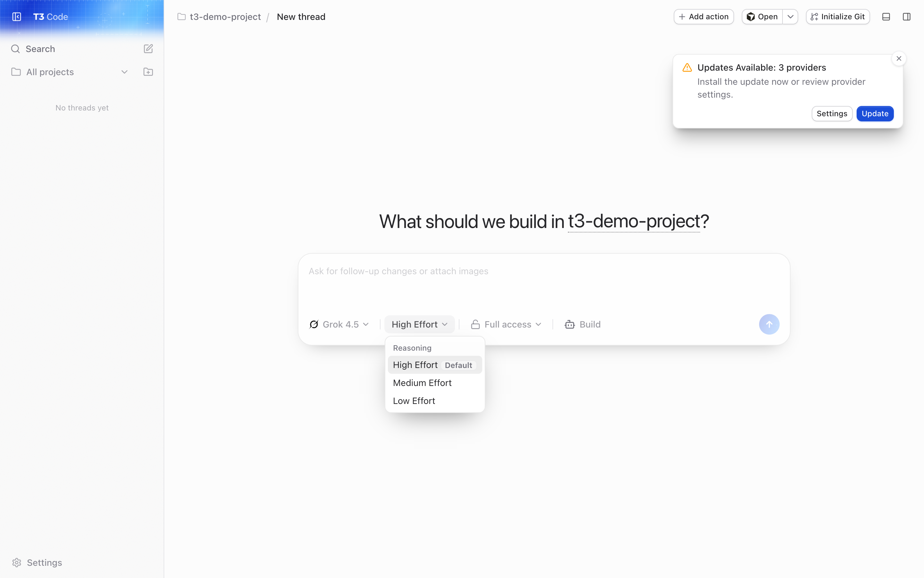
Task: Select Medium Effort reasoning option
Action: [435, 383]
